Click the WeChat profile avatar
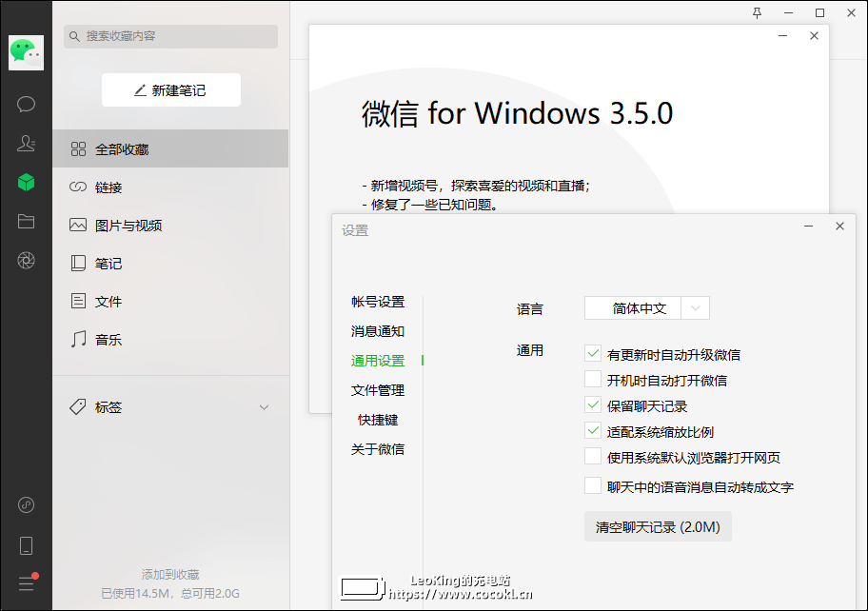 26,52
